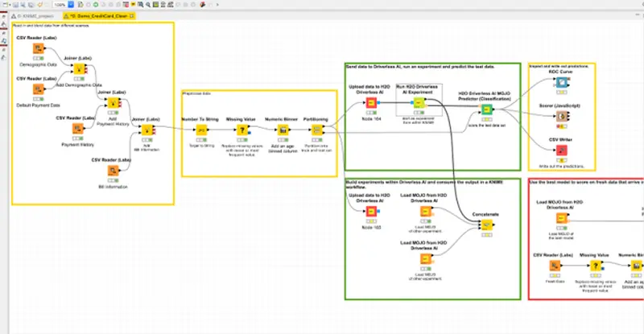This screenshot has height=334, width=644.
Task: Select the CSV Reader node labeled Bill Information
Action: 114,170
